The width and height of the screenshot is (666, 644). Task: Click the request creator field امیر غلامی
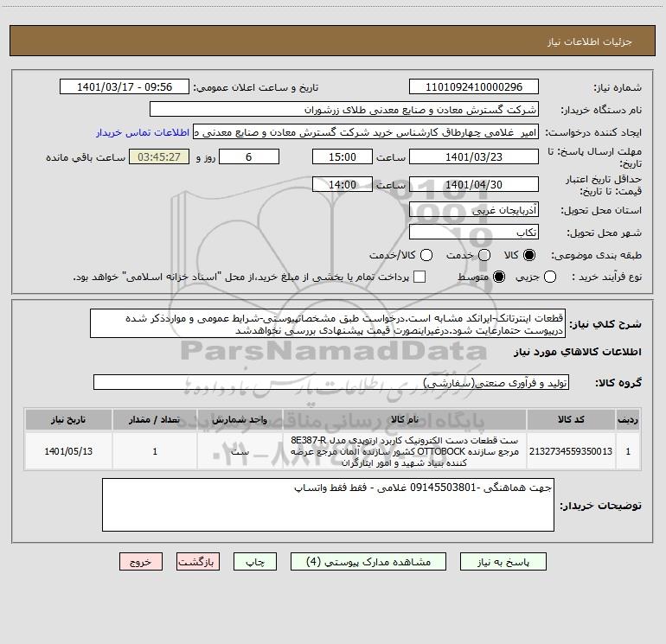click(x=366, y=132)
